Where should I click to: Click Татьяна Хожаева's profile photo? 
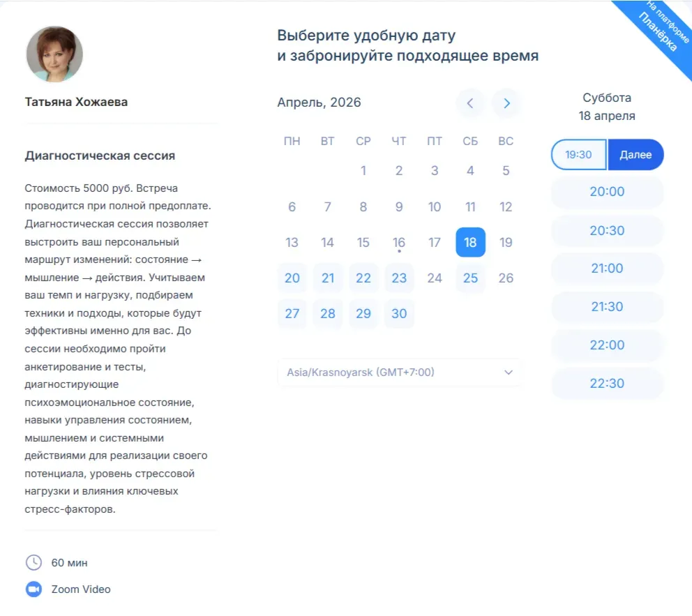[54, 54]
